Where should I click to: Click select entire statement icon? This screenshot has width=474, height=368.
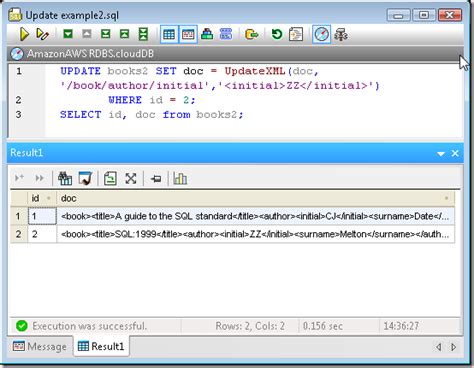[143, 34]
